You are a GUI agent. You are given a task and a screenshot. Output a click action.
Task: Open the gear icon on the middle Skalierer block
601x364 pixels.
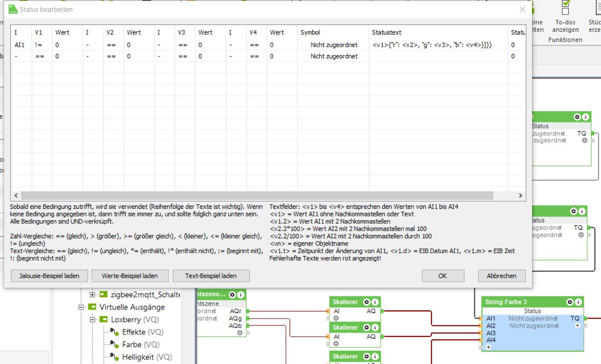coord(366,327)
